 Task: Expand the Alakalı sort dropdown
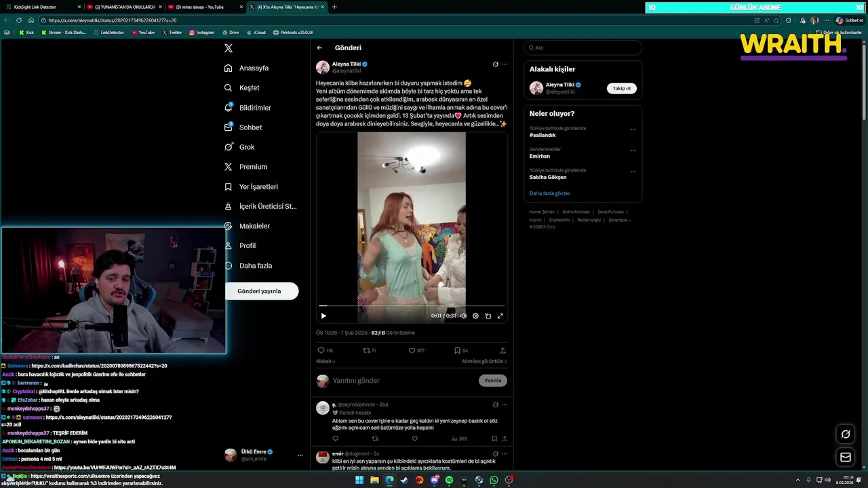[325, 361]
